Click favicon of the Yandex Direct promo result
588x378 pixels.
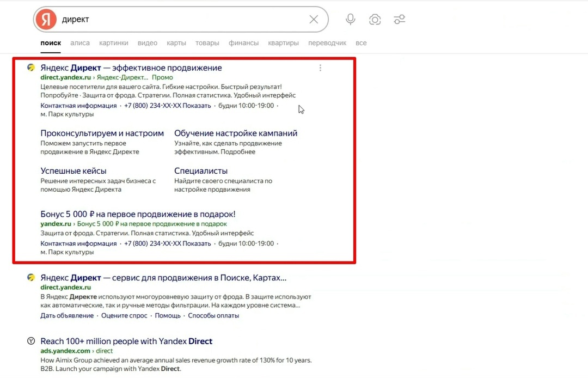pyautogui.click(x=31, y=68)
